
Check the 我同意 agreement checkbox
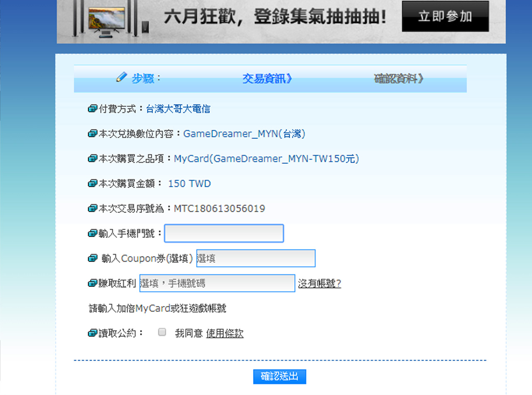pyautogui.click(x=162, y=332)
